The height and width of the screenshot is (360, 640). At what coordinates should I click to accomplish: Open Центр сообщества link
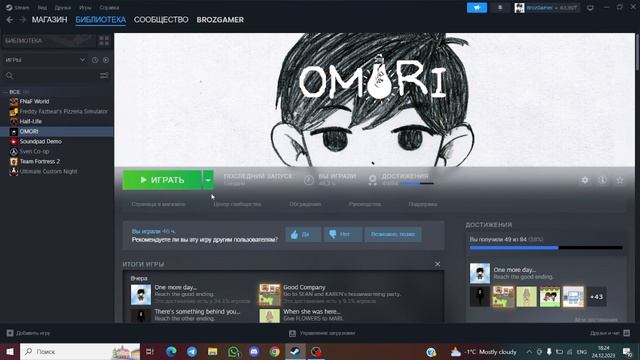237,204
